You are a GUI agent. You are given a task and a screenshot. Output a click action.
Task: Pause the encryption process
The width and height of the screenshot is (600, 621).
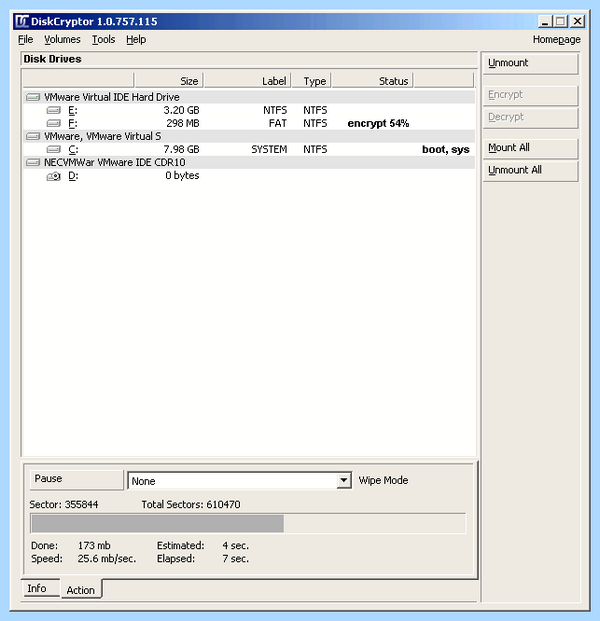click(76, 480)
